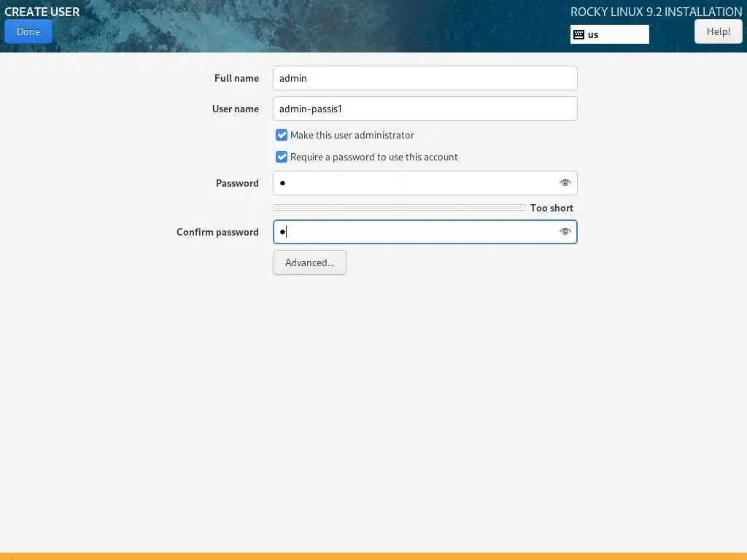Click the orange warning bar at the bottom
Image resolution: width=747 pixels, height=560 pixels.
point(373,556)
